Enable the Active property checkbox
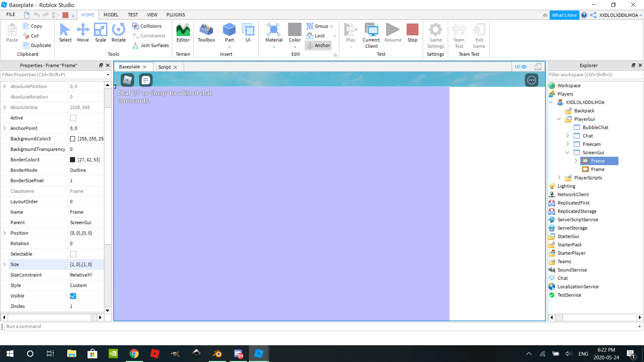 pyautogui.click(x=73, y=118)
